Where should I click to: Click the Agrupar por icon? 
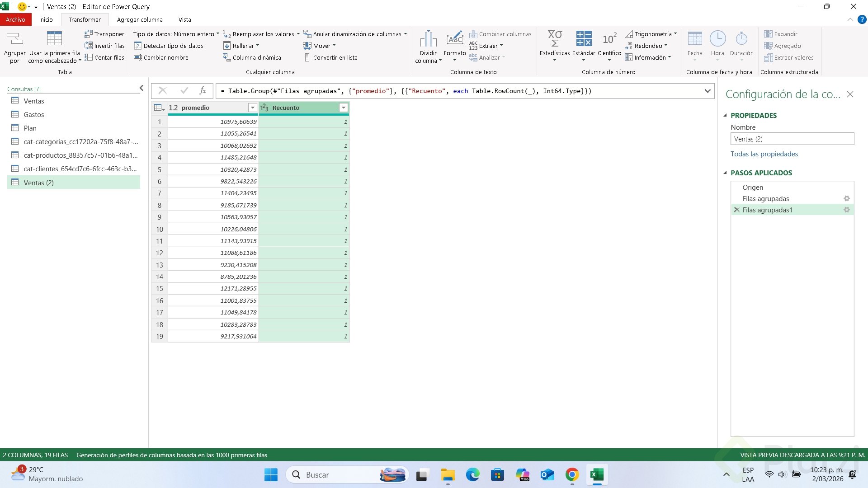tap(14, 39)
